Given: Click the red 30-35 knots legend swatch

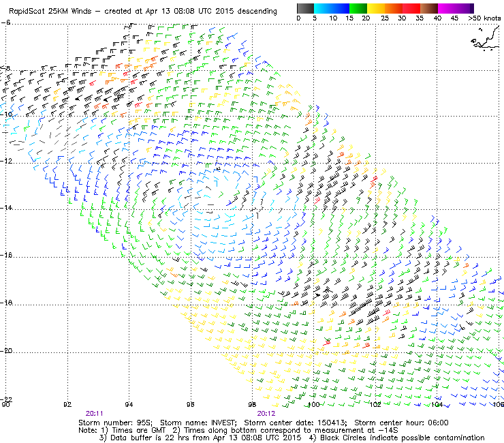Looking at the screenshot, I should 411,8.
